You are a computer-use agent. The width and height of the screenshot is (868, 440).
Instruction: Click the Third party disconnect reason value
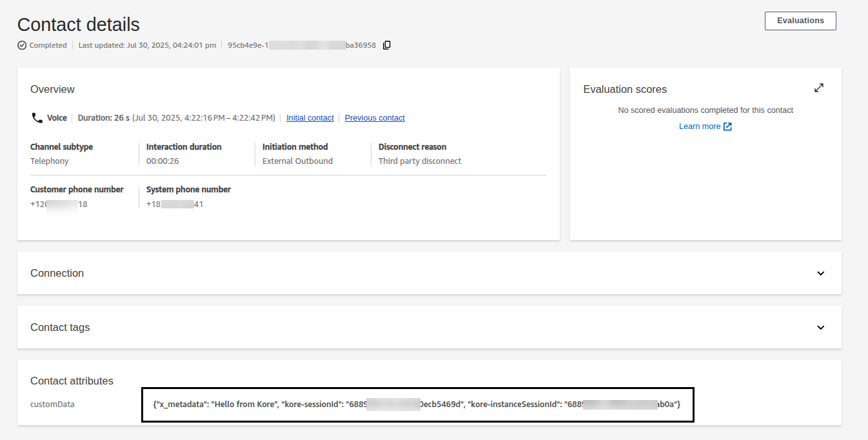click(x=420, y=161)
